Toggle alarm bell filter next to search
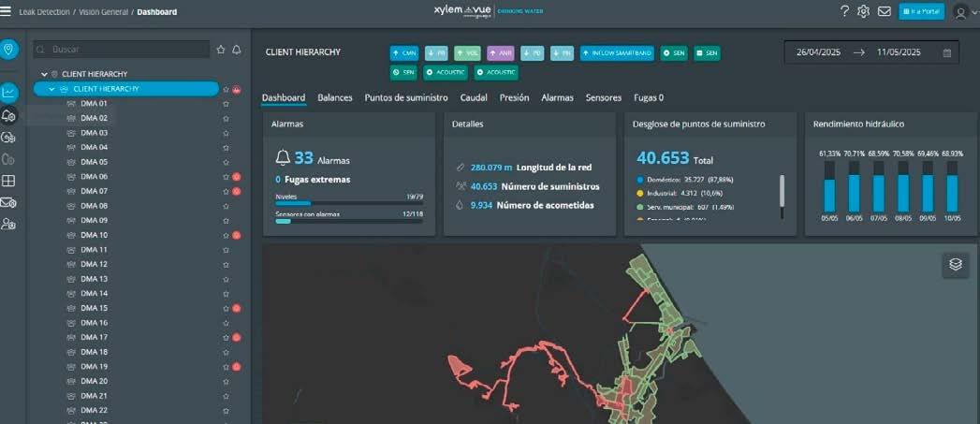 pyautogui.click(x=236, y=50)
